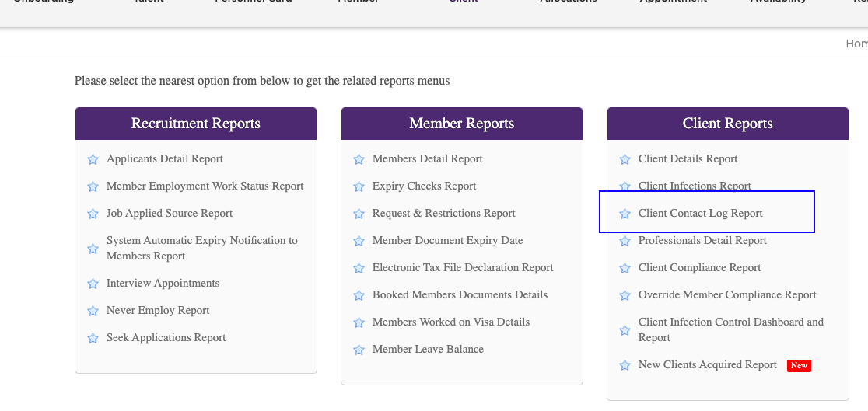Click the star beside Applicants Detail Report

point(93,159)
